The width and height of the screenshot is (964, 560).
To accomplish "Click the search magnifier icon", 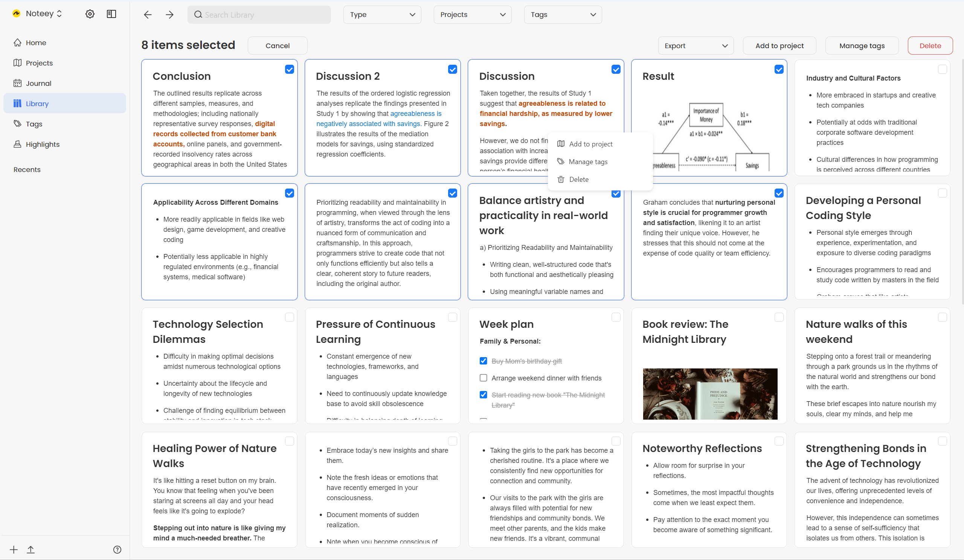I will tap(198, 15).
